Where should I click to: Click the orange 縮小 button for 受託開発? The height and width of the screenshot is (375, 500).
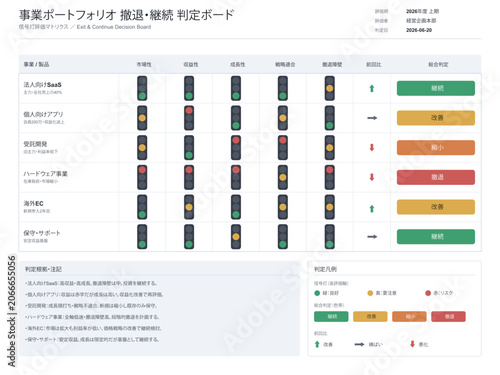click(x=436, y=148)
